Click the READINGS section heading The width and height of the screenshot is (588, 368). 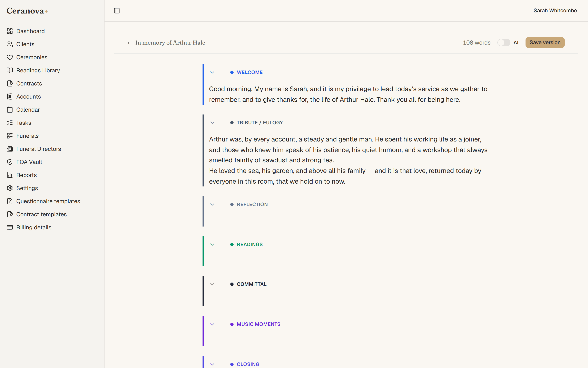coord(249,244)
